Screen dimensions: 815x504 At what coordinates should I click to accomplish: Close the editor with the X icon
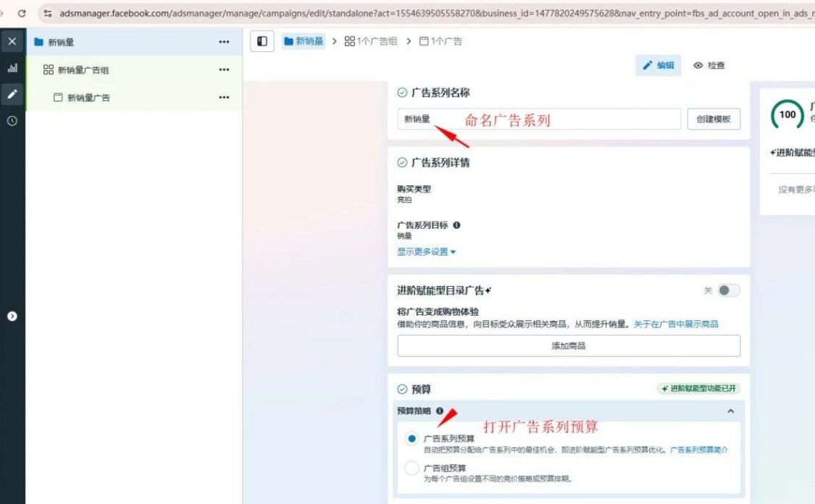pyautogui.click(x=12, y=41)
